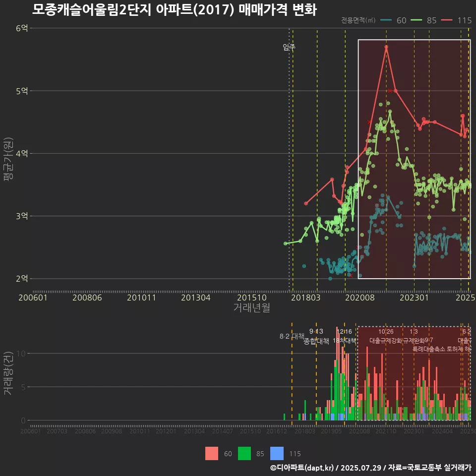Select the 115㎡ red line legend entry at top
476x476 pixels.
point(456,20)
